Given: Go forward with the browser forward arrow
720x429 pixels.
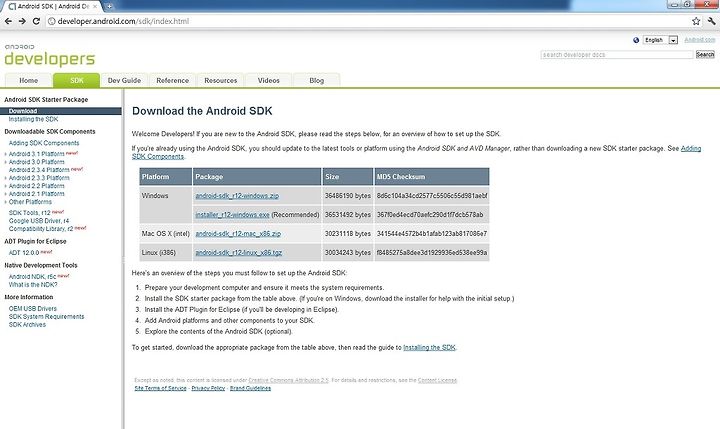Looking at the screenshot, I should [22, 21].
